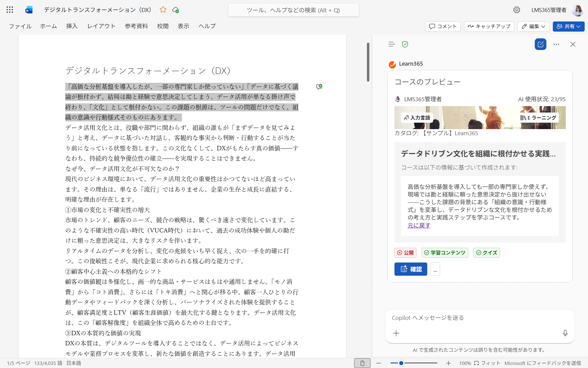This screenshot has width=588, height=368.
Task: Open the 編集 mode dropdown
Action: [x=533, y=26]
